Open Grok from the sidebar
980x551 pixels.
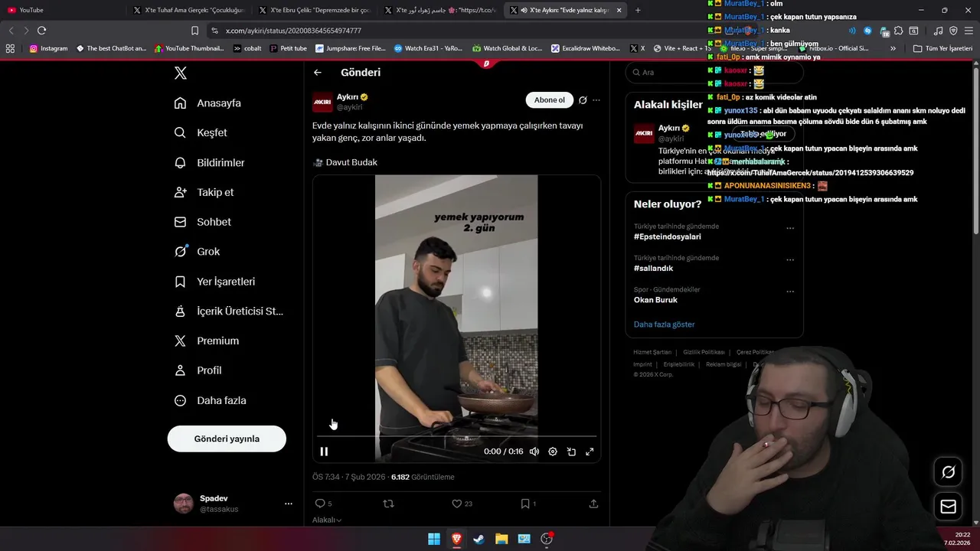click(197, 251)
